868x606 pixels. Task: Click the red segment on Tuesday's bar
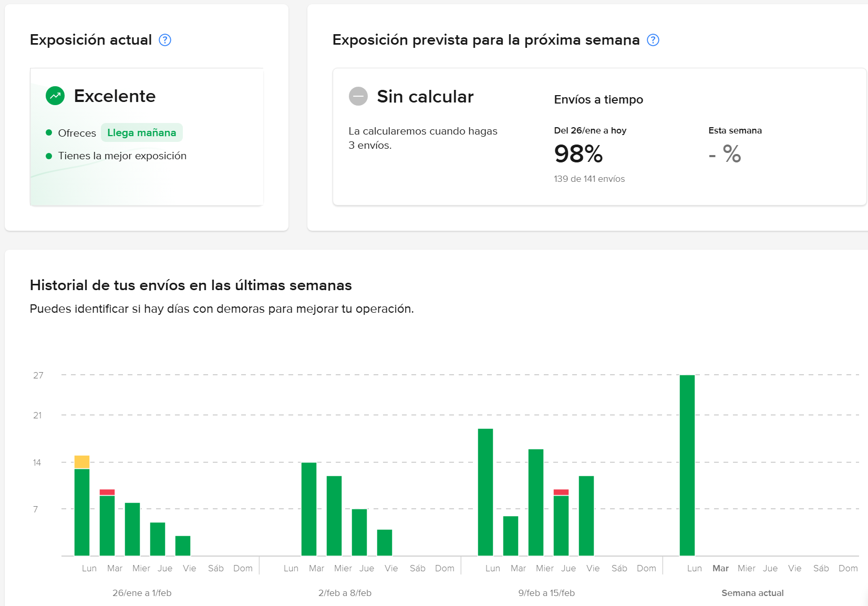click(x=108, y=492)
